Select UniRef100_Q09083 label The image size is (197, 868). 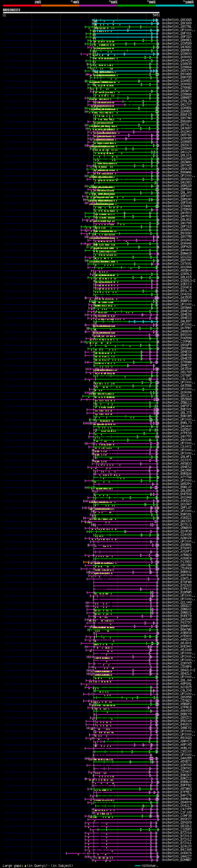coord(177,57)
